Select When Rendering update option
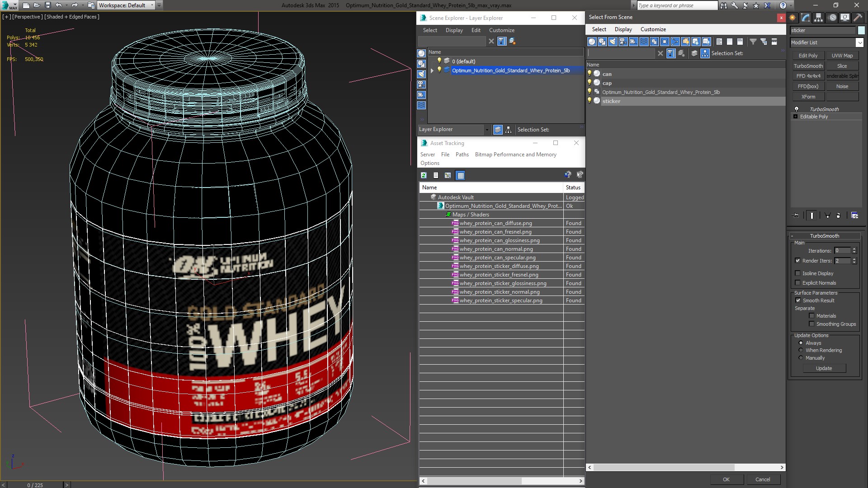 [801, 350]
